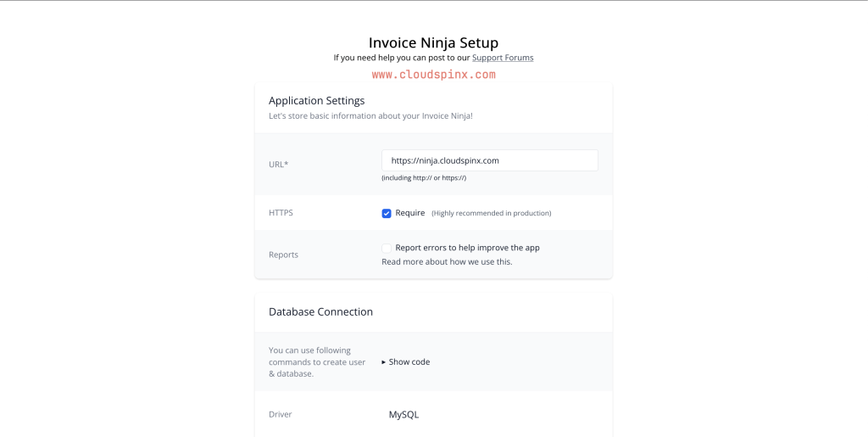The width and height of the screenshot is (868, 437).
Task: Enable the Report errors checkbox
Action: [x=387, y=248]
